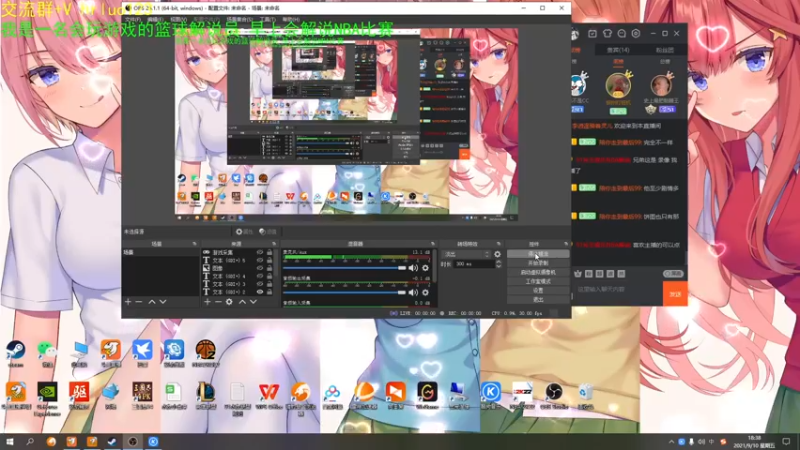Toggle visibility eye for 文本 (GDI+) 3 source

point(260,284)
